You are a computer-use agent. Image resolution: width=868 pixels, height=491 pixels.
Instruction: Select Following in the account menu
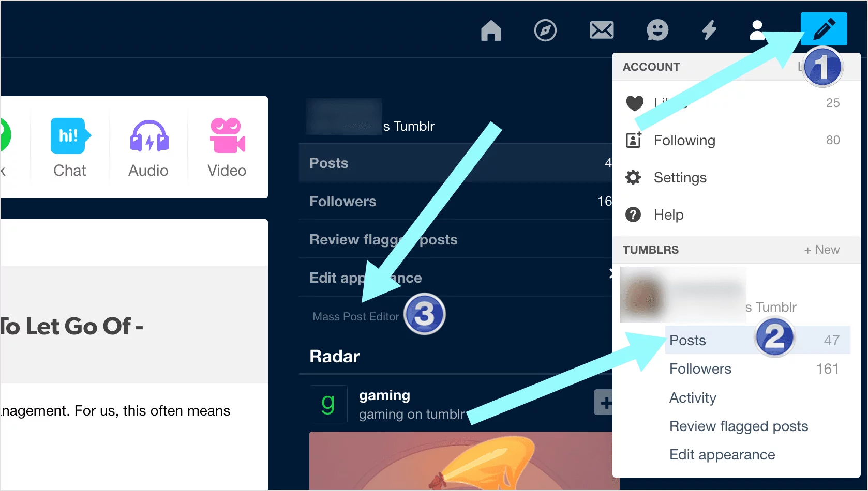point(684,140)
